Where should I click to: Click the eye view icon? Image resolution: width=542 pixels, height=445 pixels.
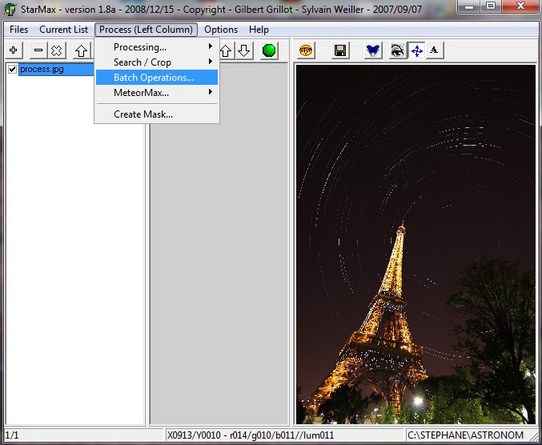398,50
